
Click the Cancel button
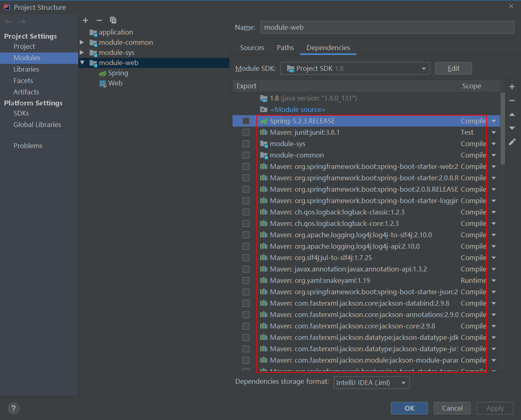click(x=452, y=408)
